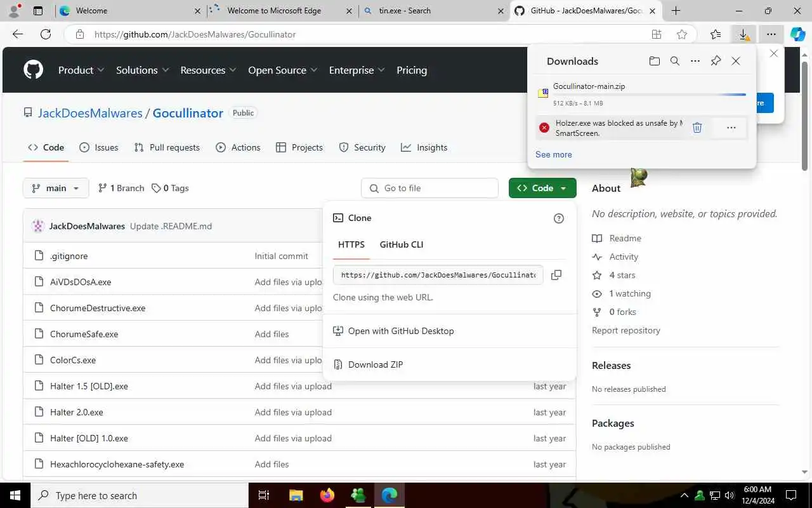The image size is (812, 508).
Task: Open the Windows Start menu
Action: point(15,495)
